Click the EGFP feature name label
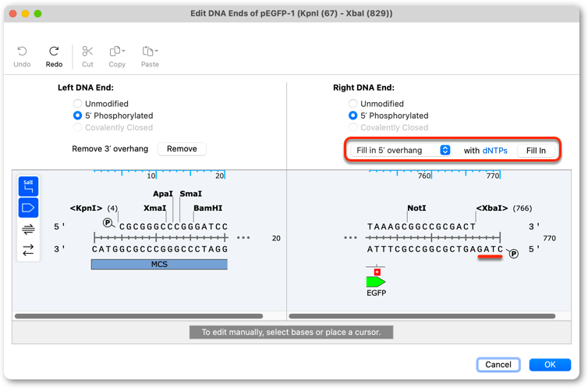 click(x=376, y=293)
